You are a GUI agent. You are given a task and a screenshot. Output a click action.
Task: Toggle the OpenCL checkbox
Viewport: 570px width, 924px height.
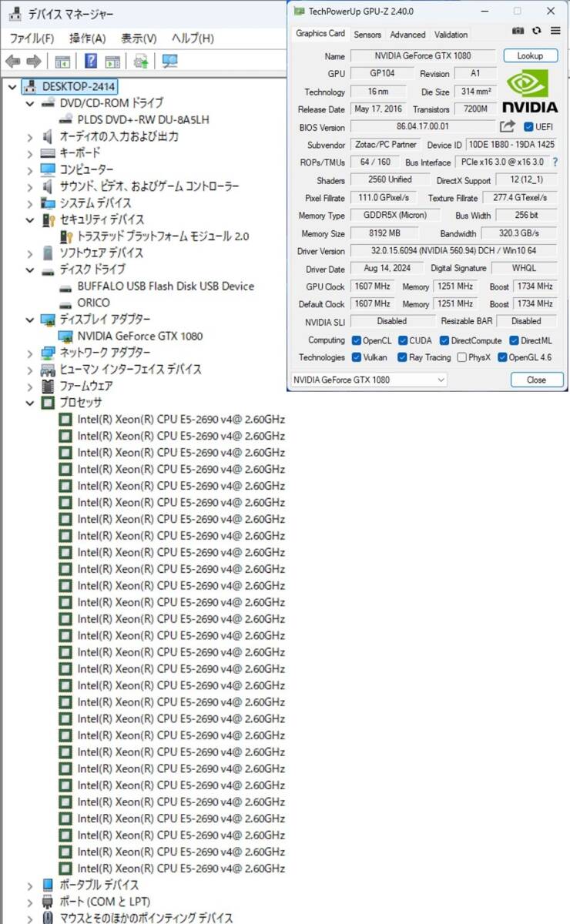coord(357,340)
